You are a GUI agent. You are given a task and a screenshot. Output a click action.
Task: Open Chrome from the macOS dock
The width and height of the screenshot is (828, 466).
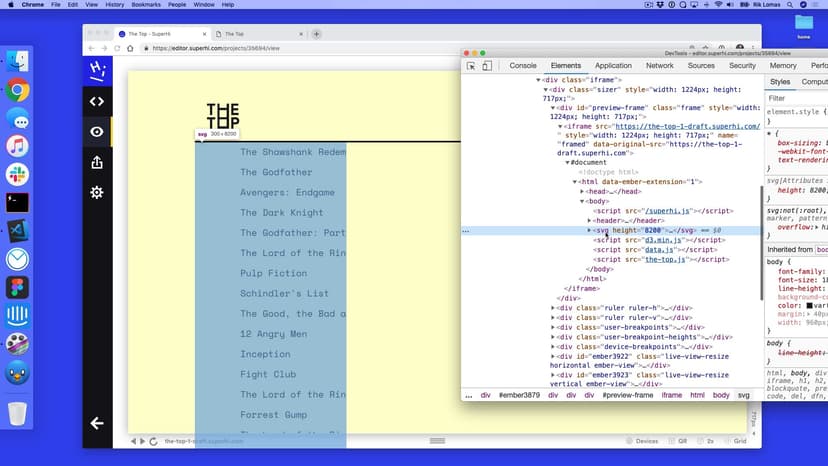point(17,90)
